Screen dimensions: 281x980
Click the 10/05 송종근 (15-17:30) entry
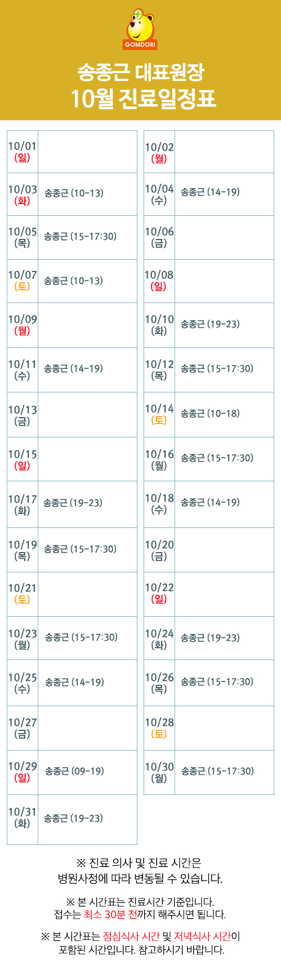click(x=81, y=237)
